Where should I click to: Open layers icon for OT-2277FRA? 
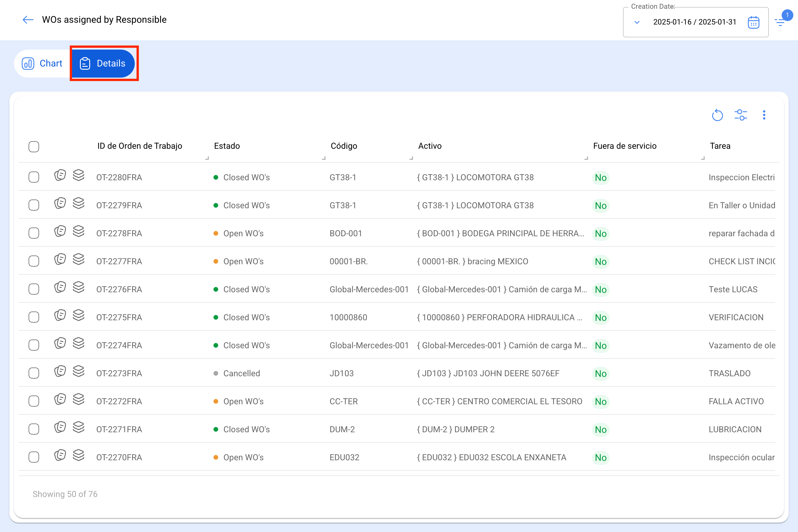pyautogui.click(x=79, y=259)
